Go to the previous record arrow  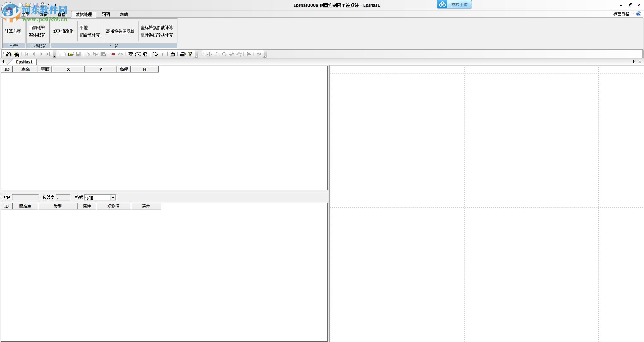click(x=34, y=54)
